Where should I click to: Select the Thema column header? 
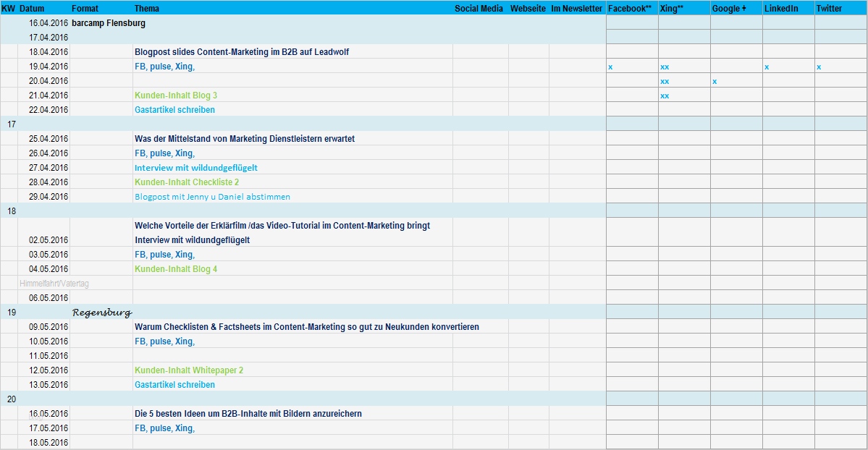coord(147,8)
